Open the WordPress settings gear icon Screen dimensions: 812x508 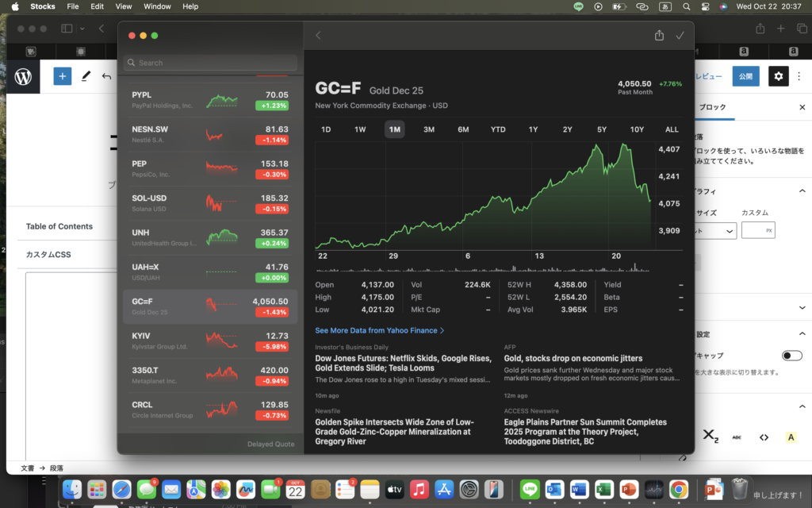pos(779,76)
